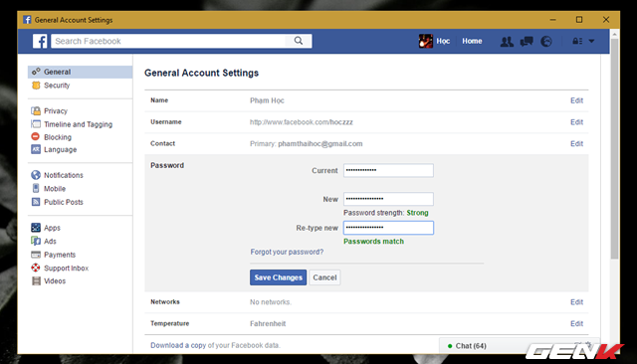Click the search magnifier button

pos(299,41)
